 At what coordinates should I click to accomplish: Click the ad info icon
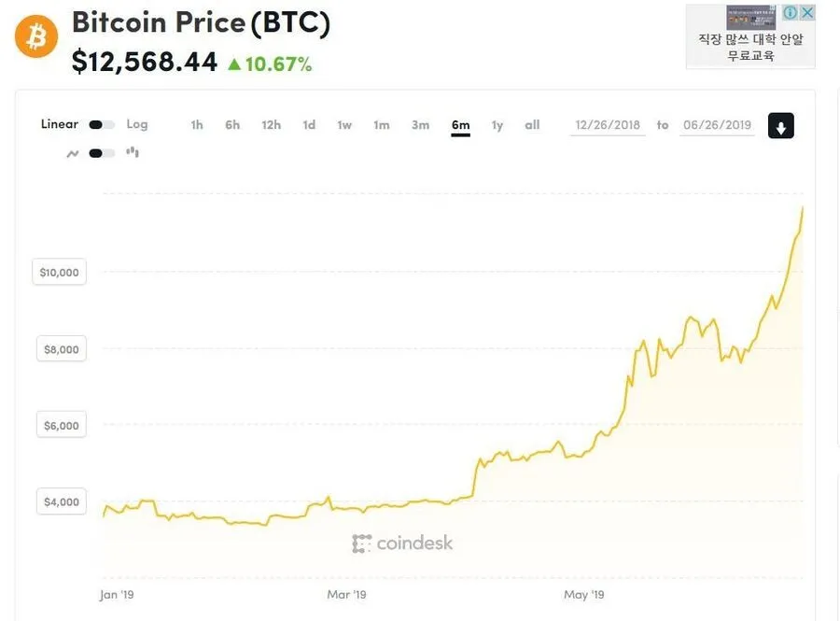pos(791,12)
